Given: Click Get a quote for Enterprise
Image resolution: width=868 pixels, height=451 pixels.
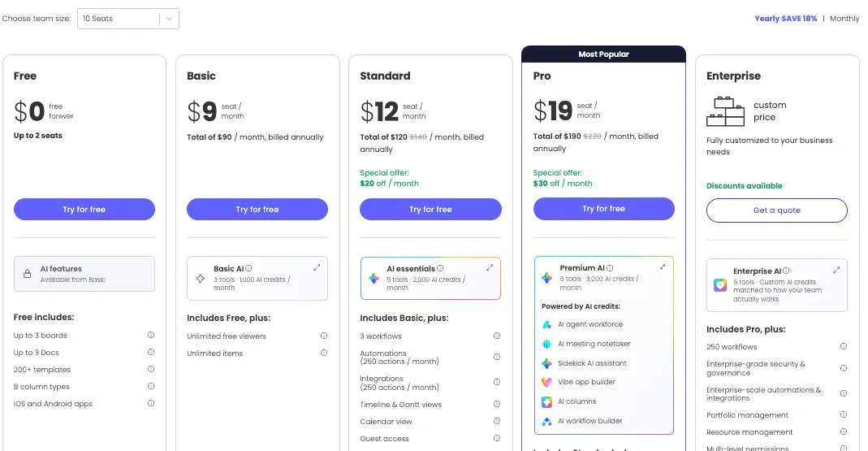Looking at the screenshot, I should [x=777, y=210].
